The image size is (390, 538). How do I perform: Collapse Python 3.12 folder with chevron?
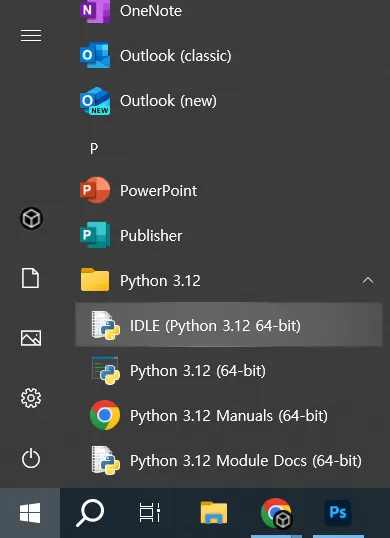(x=368, y=280)
